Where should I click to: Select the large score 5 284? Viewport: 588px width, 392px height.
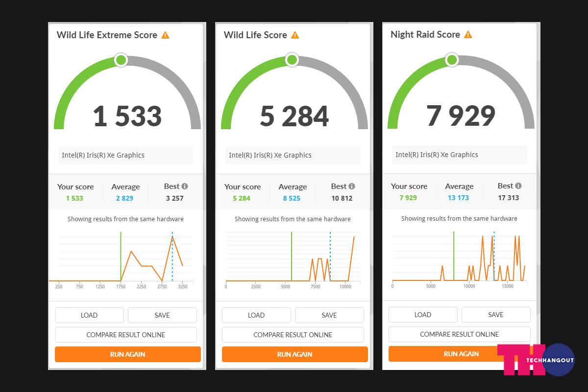[x=294, y=116]
